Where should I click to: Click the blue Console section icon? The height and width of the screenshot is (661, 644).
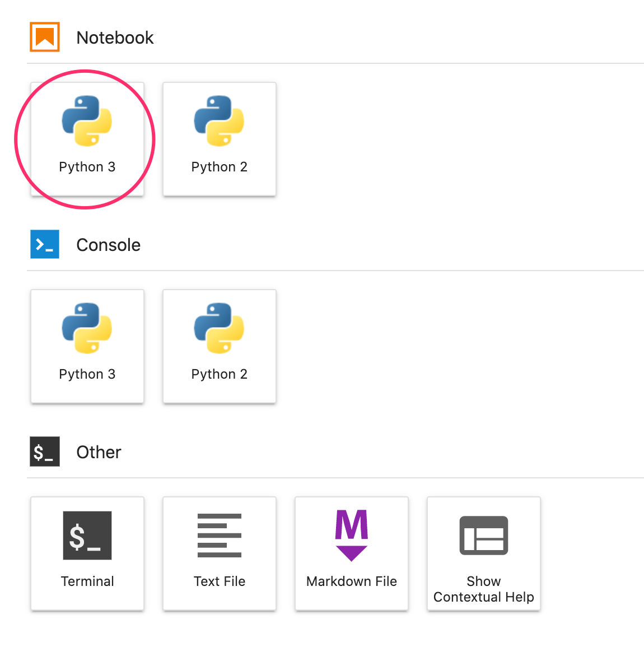click(45, 244)
